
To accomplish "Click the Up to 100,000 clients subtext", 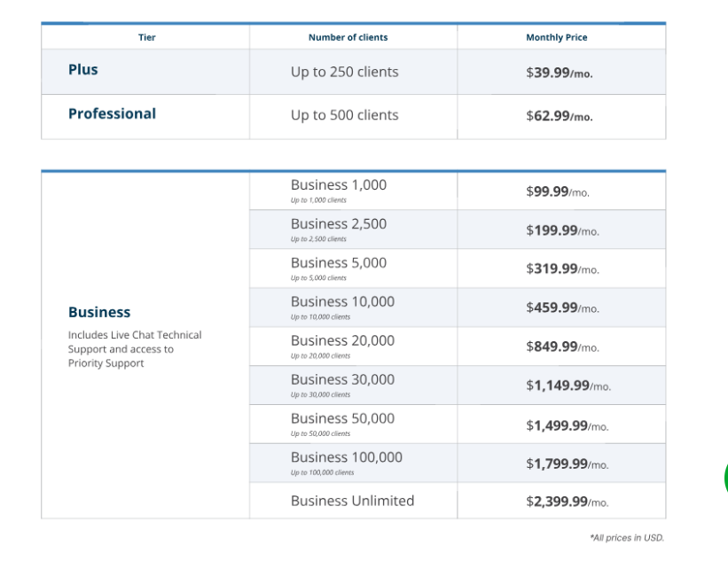I will point(322,473).
